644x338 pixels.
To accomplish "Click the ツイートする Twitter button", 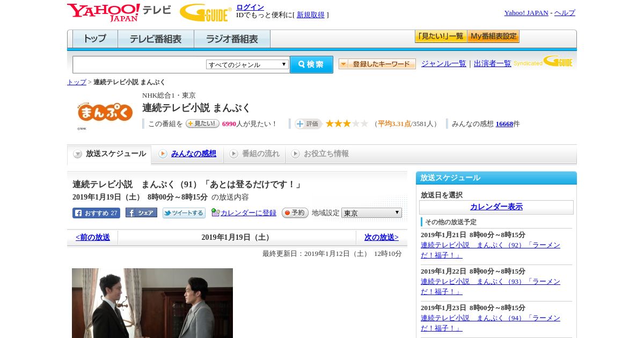I will click(x=184, y=213).
